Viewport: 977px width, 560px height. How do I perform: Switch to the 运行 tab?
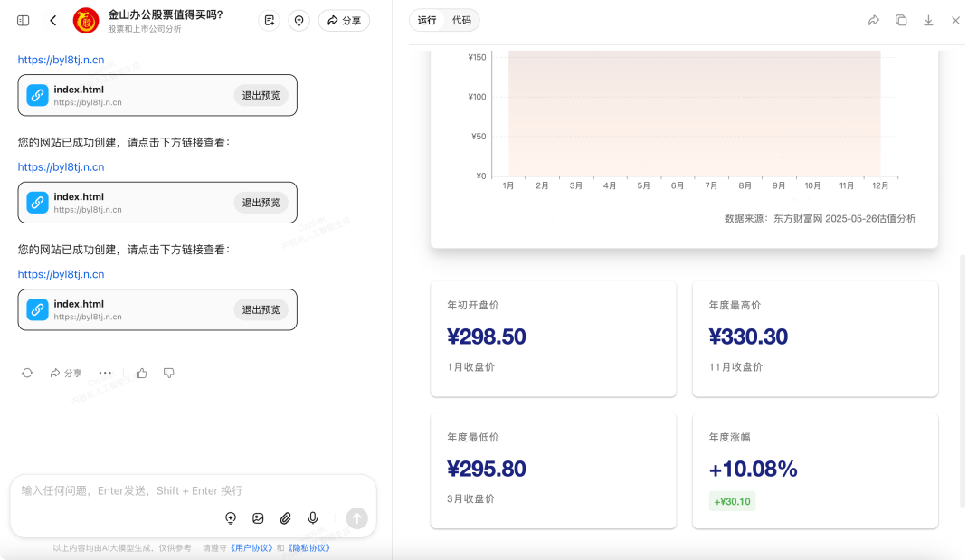pyautogui.click(x=427, y=21)
